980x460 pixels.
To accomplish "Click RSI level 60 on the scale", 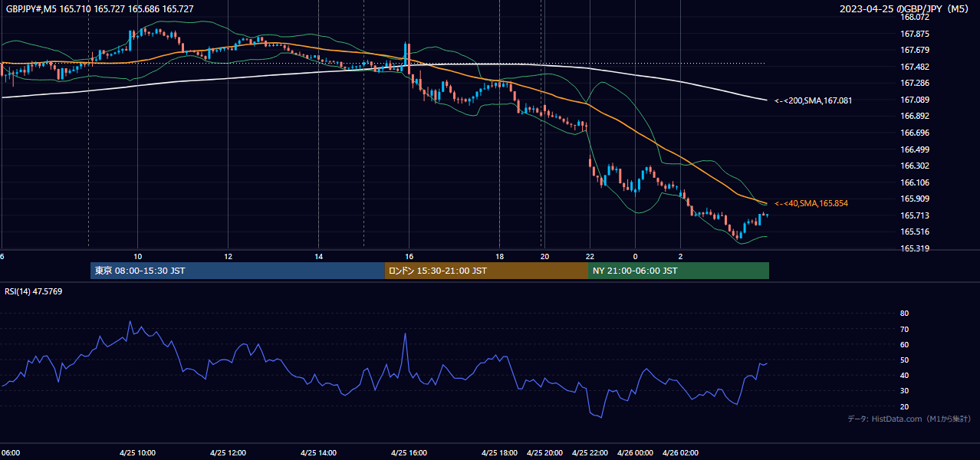I will coord(904,344).
